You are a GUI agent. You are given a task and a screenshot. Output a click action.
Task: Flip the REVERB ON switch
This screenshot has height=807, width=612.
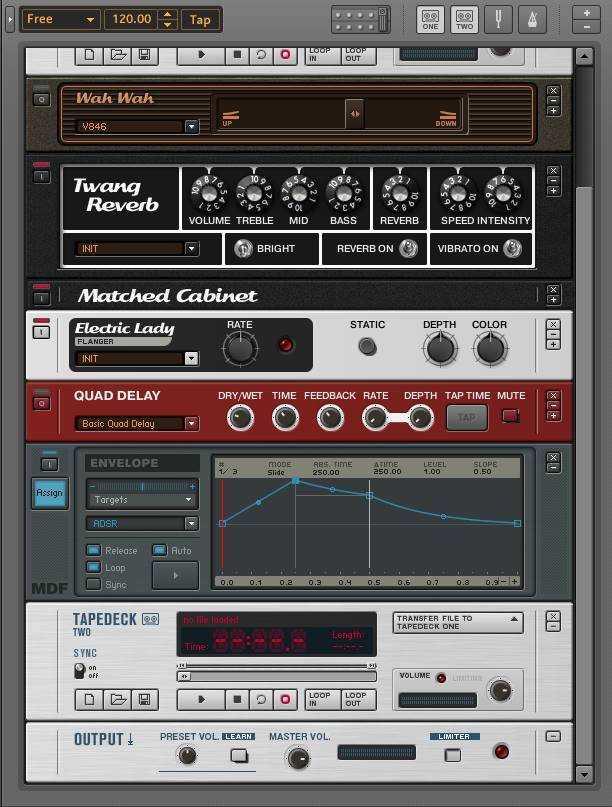coord(409,249)
